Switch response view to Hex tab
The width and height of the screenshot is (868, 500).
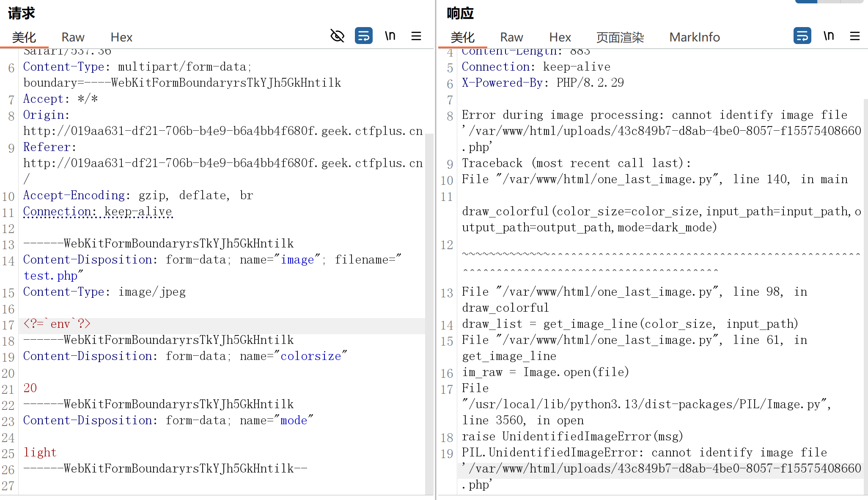pos(560,37)
